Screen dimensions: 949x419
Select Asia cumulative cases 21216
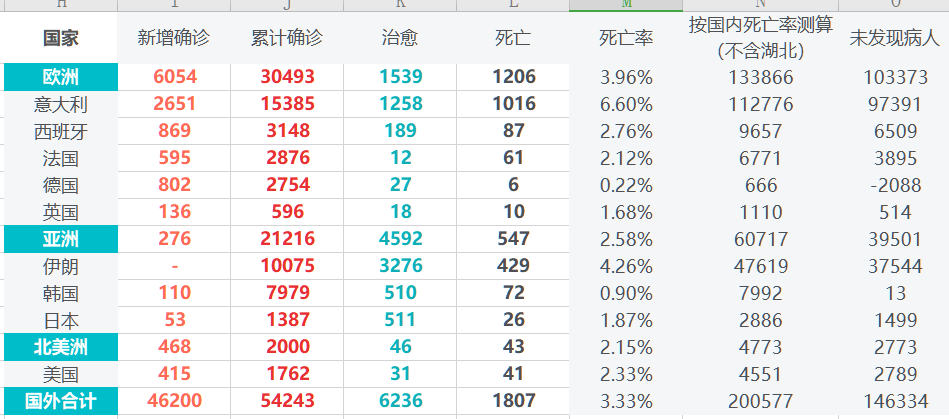point(287,239)
